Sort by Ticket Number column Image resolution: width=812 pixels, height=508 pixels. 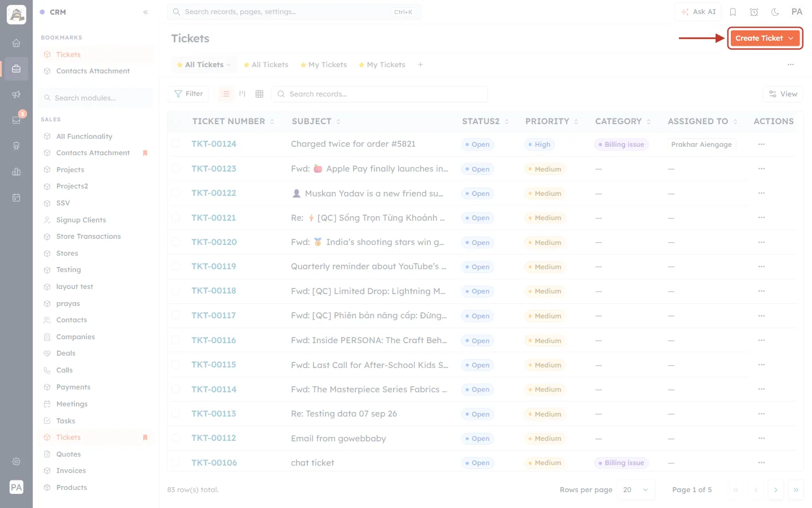(233, 121)
